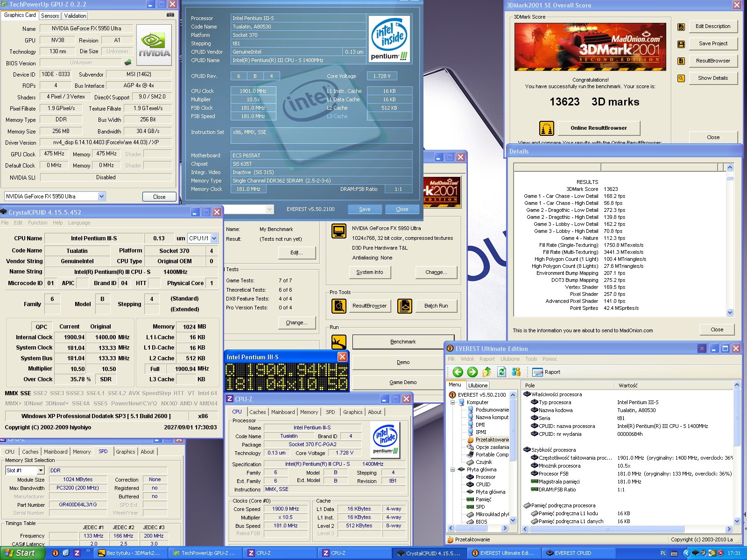
Task: Collapse the Komputer tree node in EVEREST
Action: coord(452,402)
